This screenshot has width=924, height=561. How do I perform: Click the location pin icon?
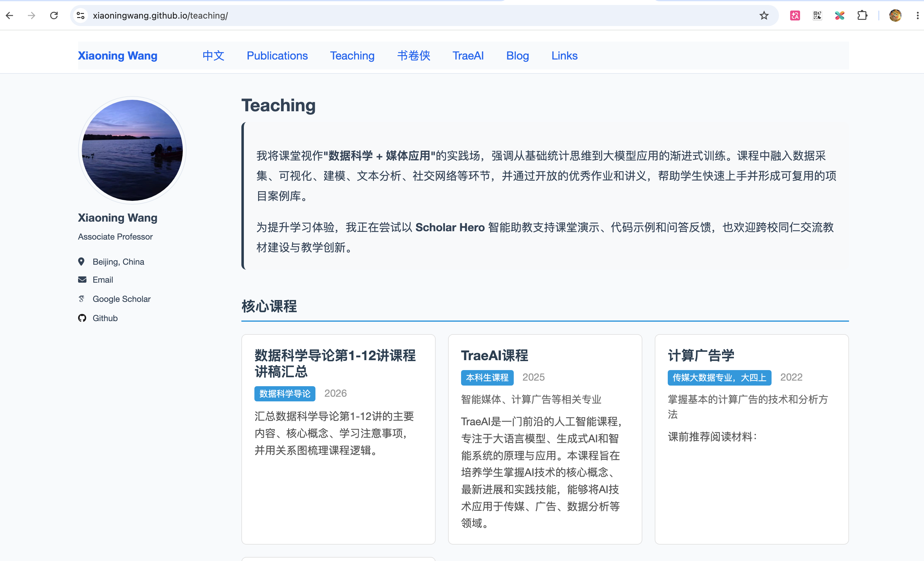point(81,261)
